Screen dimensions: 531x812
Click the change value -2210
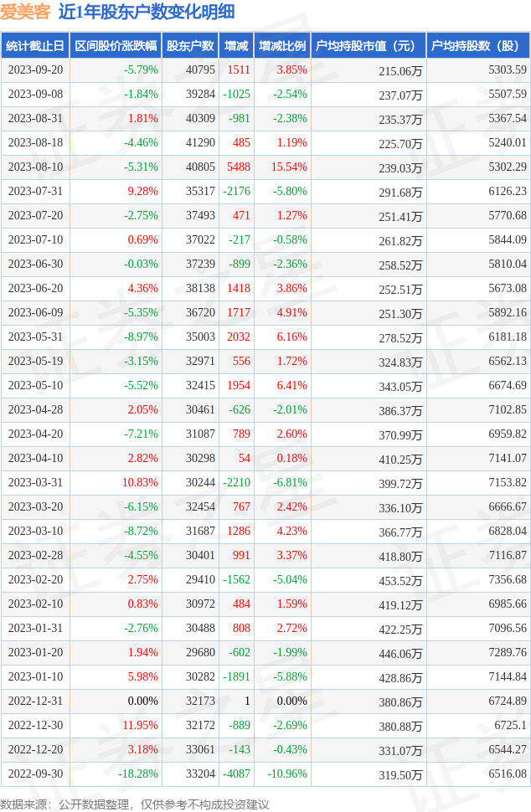click(237, 482)
